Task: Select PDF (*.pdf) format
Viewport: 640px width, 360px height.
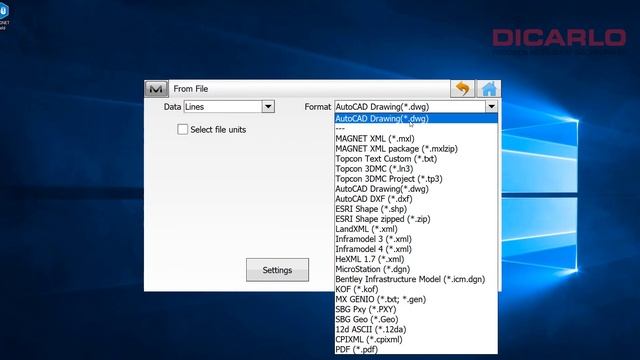Action: pos(416,349)
